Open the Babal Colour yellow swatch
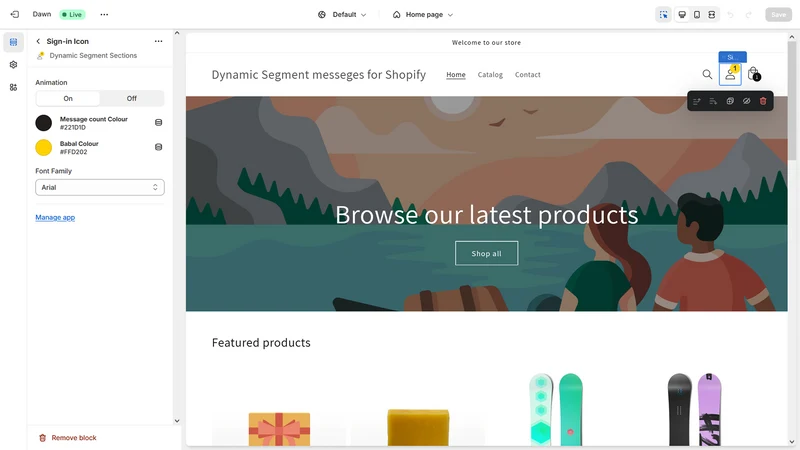800x450 pixels. [x=43, y=147]
